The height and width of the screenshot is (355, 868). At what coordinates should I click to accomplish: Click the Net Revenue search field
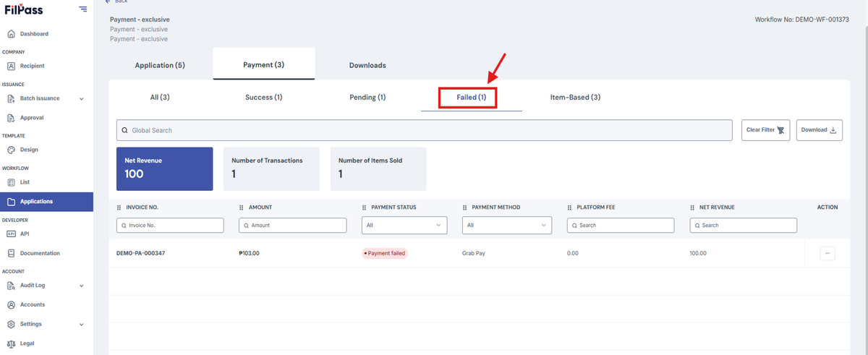[x=744, y=225]
